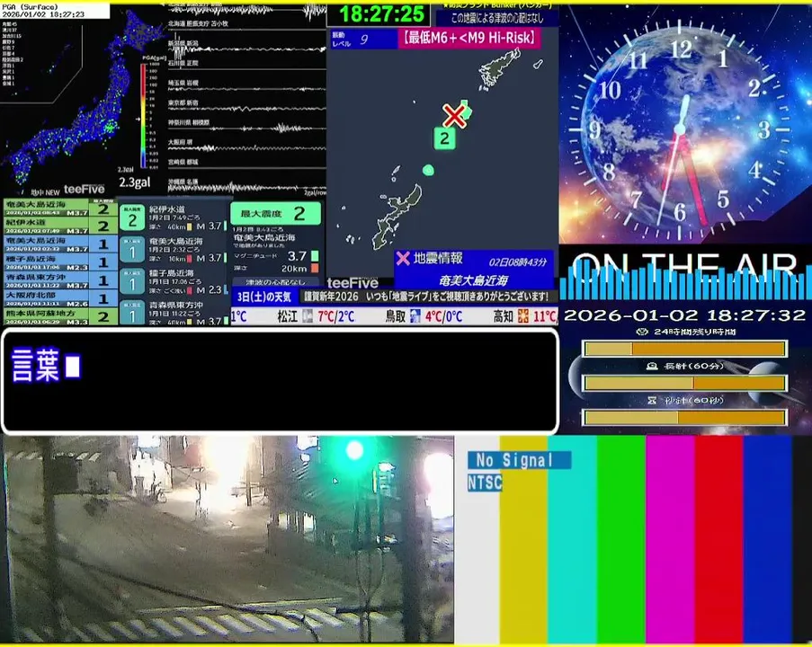This screenshot has height=647, width=812.
Task: Click the 神奈川県 seismograph trace
Action: click(247, 127)
